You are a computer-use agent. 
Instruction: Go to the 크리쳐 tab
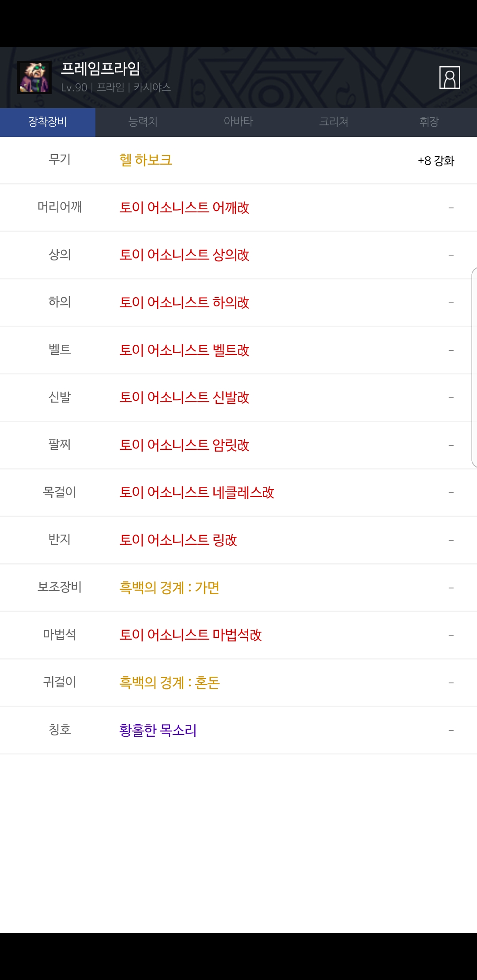pos(334,122)
